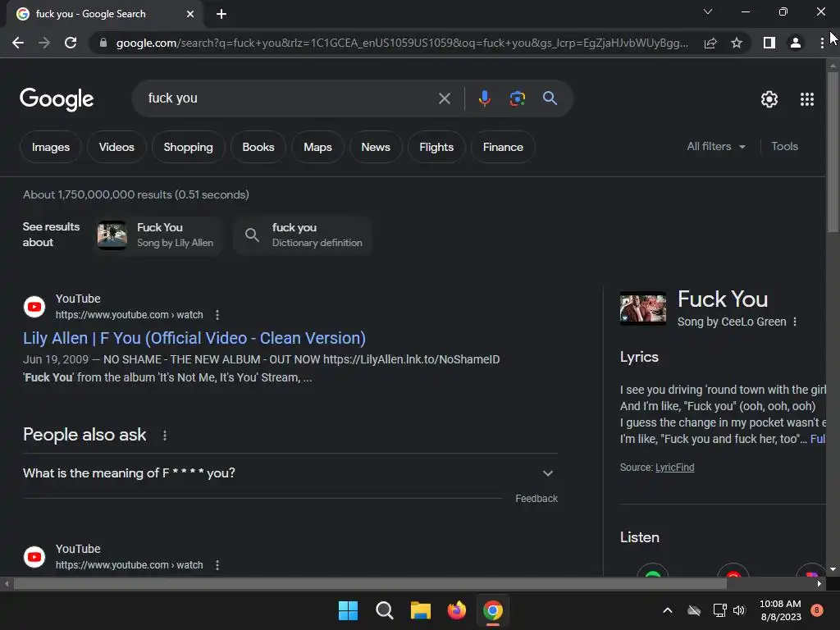Open Chrome's three-dot menu
Viewport: 840px width, 630px height.
tap(822, 43)
